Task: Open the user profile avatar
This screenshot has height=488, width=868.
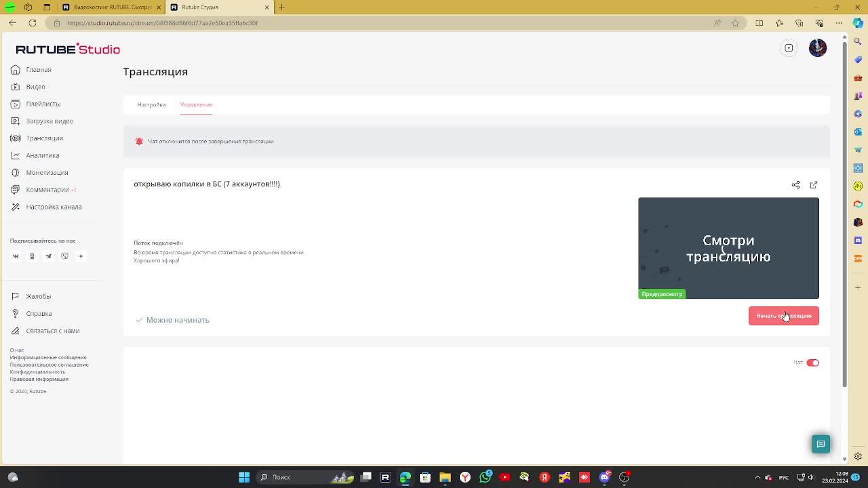Action: 818,48
